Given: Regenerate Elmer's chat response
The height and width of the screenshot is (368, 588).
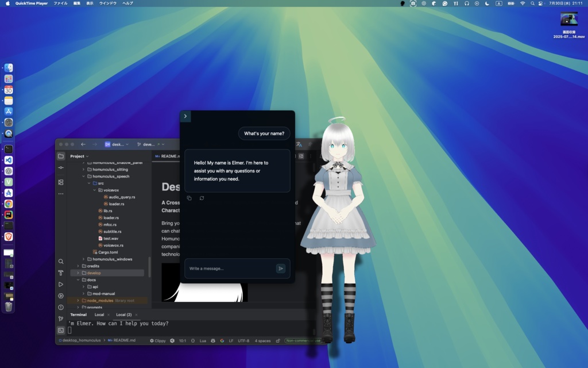Looking at the screenshot, I should coord(201,198).
